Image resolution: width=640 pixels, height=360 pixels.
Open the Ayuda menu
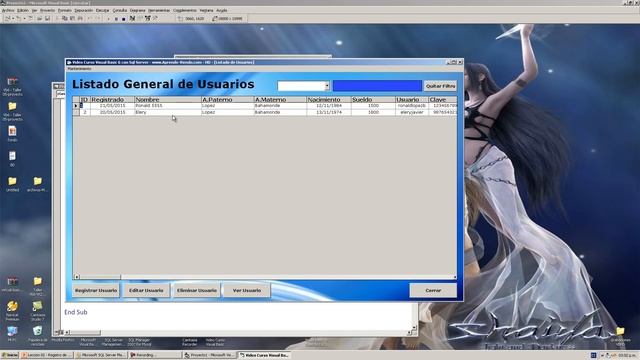click(222, 10)
